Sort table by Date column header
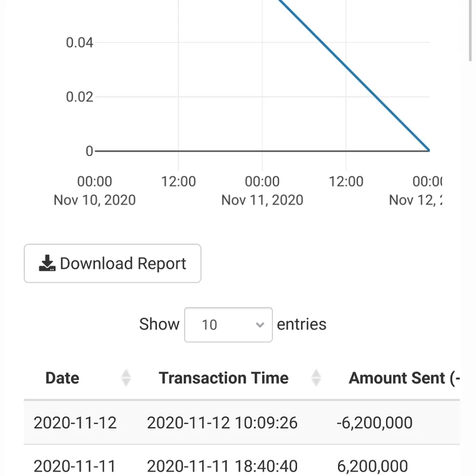Image resolution: width=476 pixels, height=476 pixels. (x=62, y=378)
